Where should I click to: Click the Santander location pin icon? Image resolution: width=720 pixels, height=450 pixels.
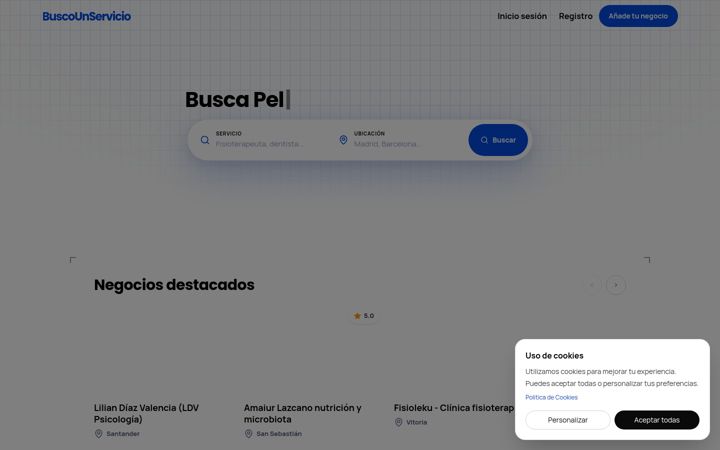pos(98,433)
